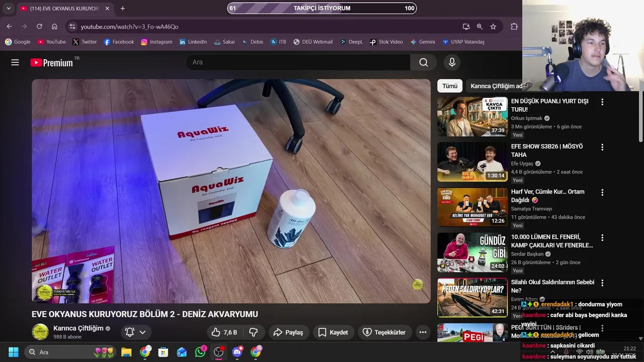Open LinkedIn bookmark
The image size is (644, 362).
[x=193, y=42]
